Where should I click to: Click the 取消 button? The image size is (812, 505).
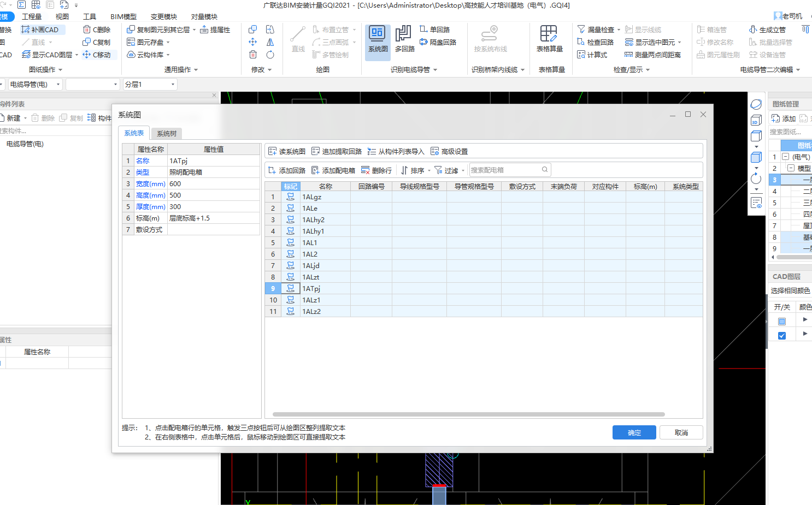[681, 432]
